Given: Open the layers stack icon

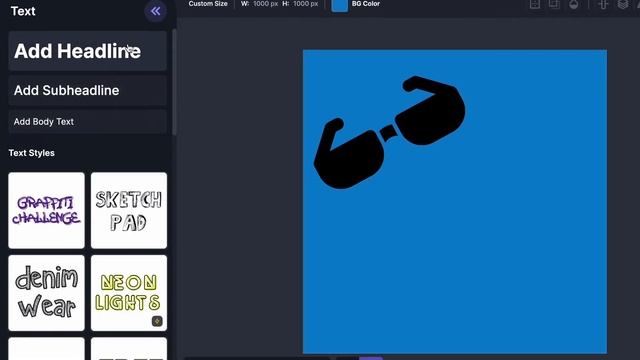Looking at the screenshot, I should point(623,4).
